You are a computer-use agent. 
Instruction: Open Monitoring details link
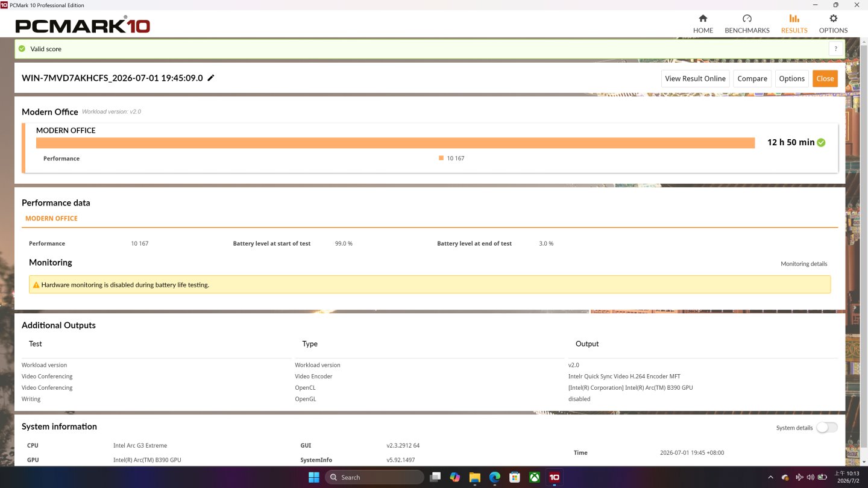[x=804, y=264]
